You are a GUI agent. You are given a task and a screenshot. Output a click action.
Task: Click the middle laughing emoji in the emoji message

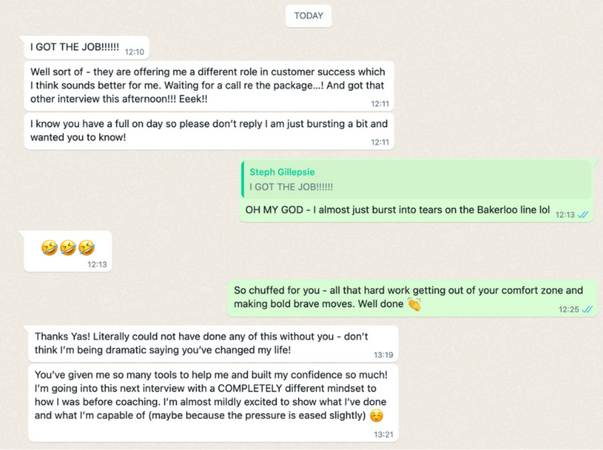pos(68,247)
